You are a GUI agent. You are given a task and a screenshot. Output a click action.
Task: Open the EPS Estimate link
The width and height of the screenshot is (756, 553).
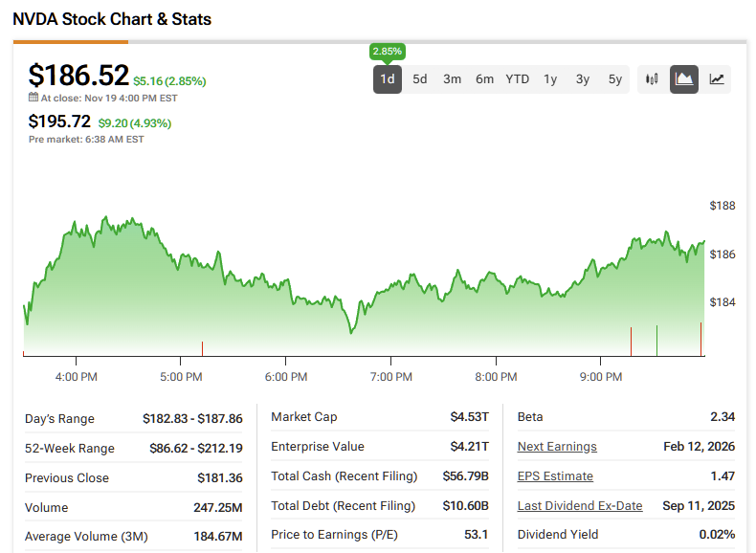555,476
